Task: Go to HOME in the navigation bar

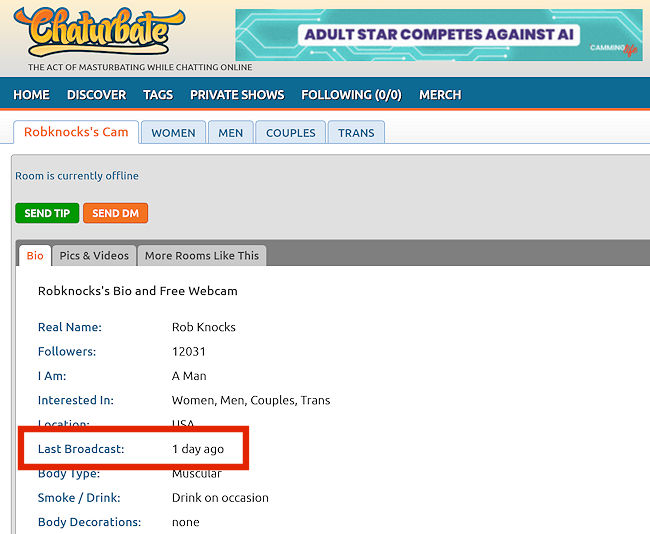Action: coord(32,95)
